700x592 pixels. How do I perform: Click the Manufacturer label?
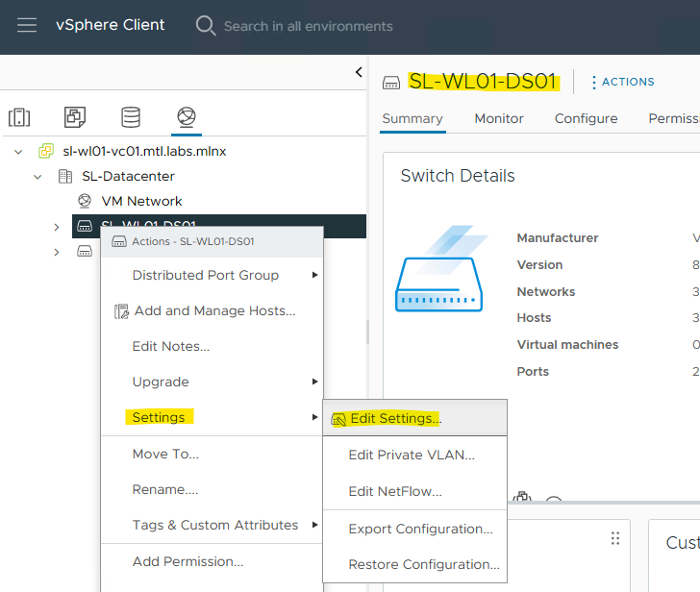[x=558, y=238]
